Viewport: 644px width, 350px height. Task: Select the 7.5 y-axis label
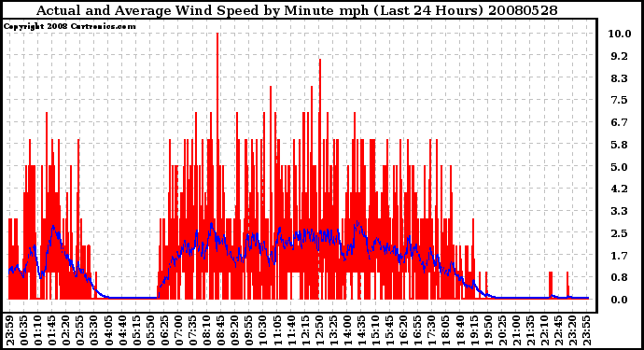[x=620, y=100]
